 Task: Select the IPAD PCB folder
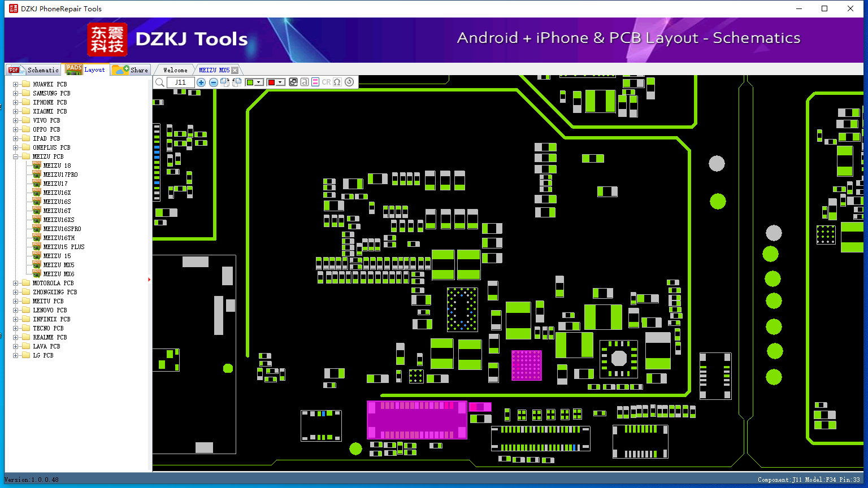(46, 138)
